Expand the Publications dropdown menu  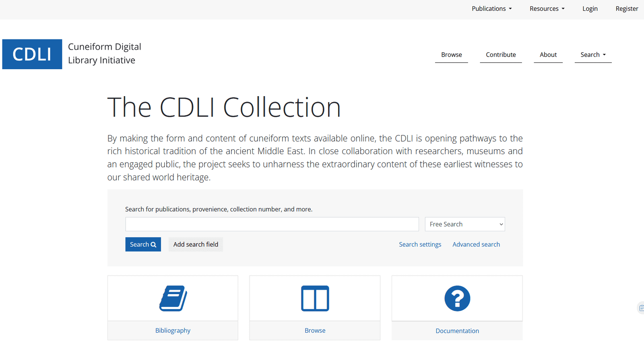point(492,8)
